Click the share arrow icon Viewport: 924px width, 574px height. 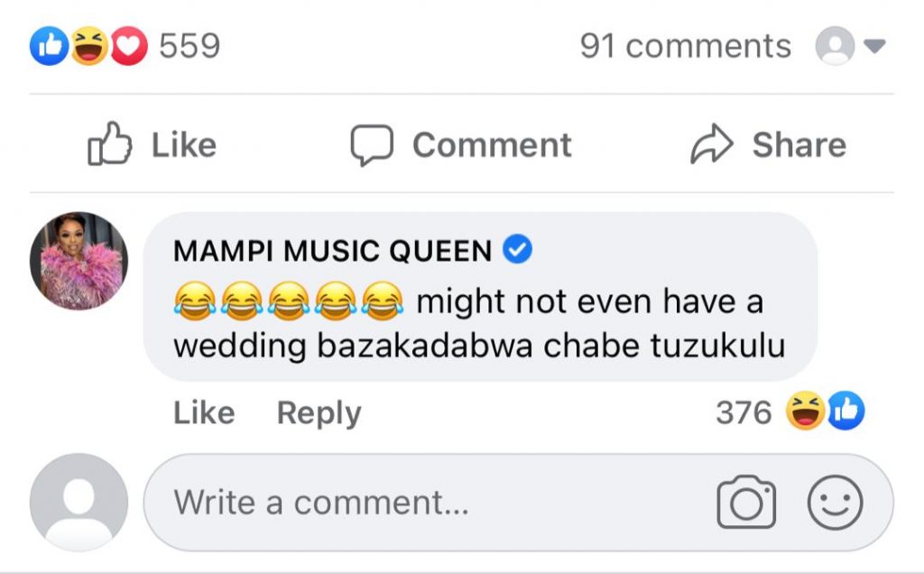(x=713, y=145)
